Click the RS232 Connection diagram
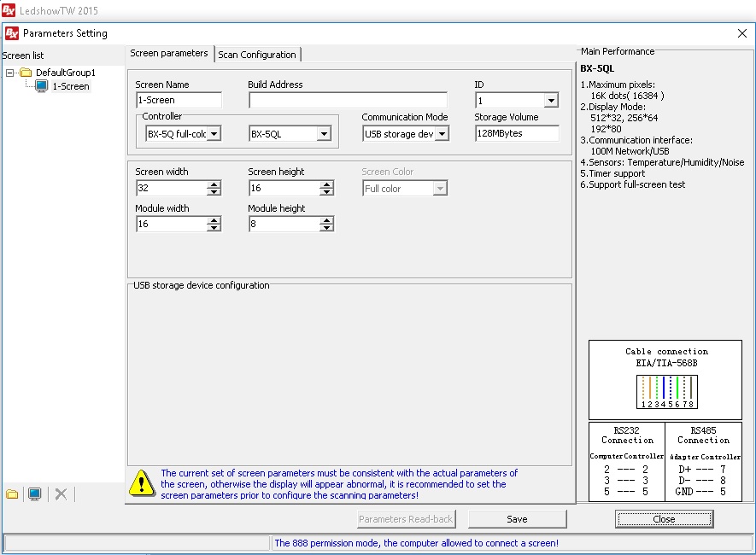This screenshot has height=555, width=756. click(627, 462)
